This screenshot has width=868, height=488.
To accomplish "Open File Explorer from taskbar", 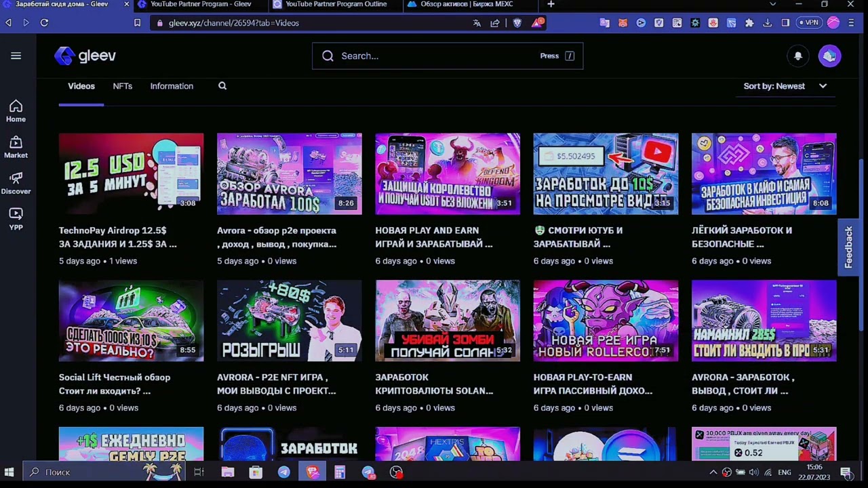I will coord(227,472).
